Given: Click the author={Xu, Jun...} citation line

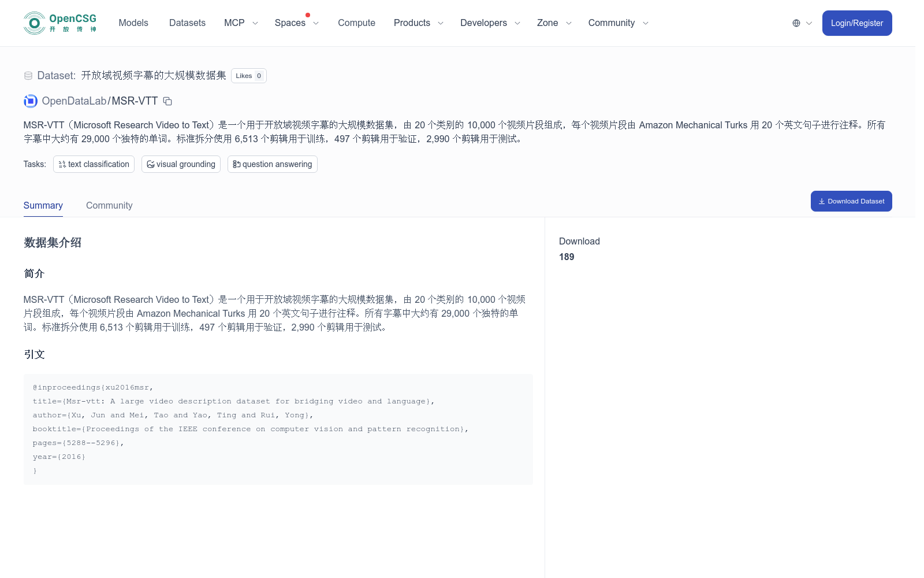Looking at the screenshot, I should [x=173, y=415].
